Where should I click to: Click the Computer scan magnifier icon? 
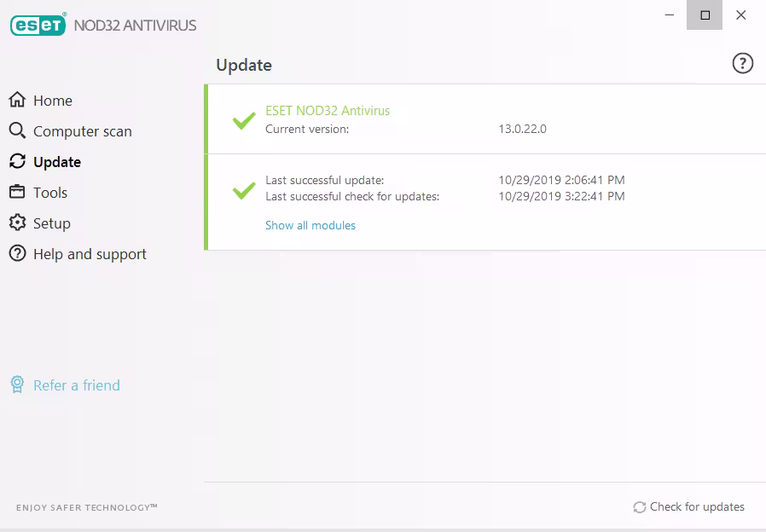click(x=17, y=131)
